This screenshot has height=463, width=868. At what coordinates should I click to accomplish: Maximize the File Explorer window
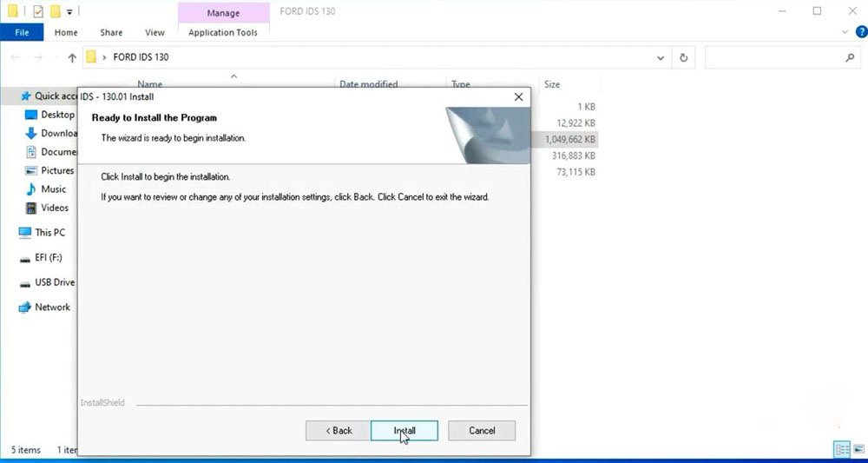tap(817, 11)
